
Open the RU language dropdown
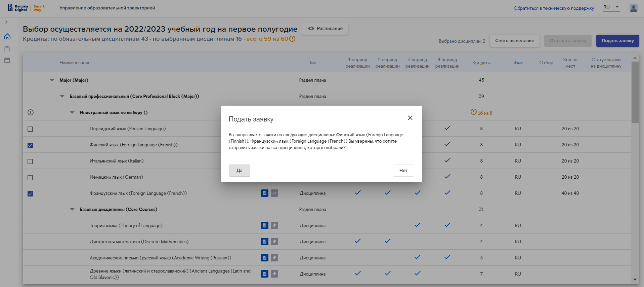[x=611, y=7]
